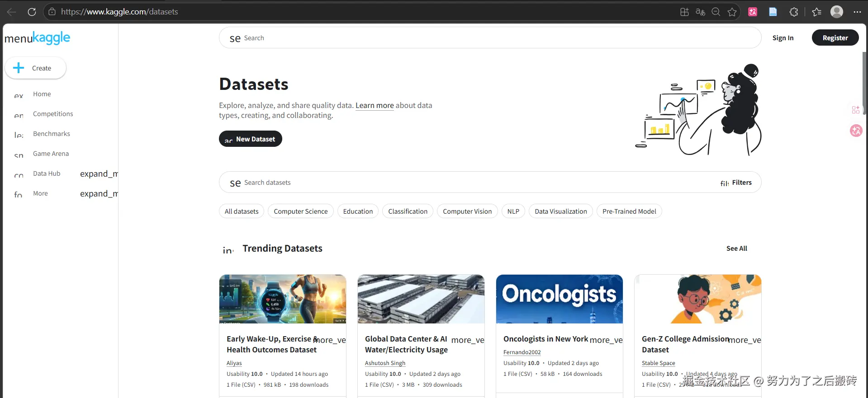Click the Sign In link
The width and height of the screenshot is (868, 398).
pyautogui.click(x=783, y=38)
